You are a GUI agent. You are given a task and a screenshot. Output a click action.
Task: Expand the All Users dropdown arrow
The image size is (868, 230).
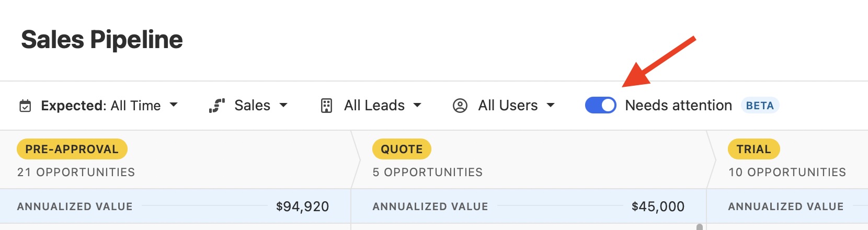[551, 105]
